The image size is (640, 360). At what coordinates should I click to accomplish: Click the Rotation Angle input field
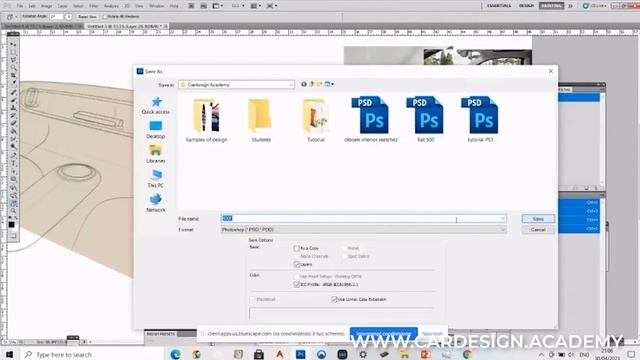tap(56, 16)
